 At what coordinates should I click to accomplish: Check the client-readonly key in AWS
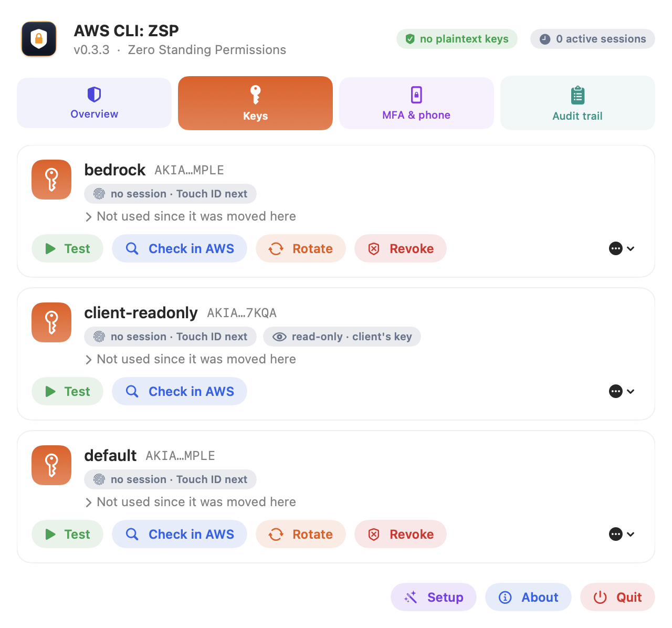[180, 391]
